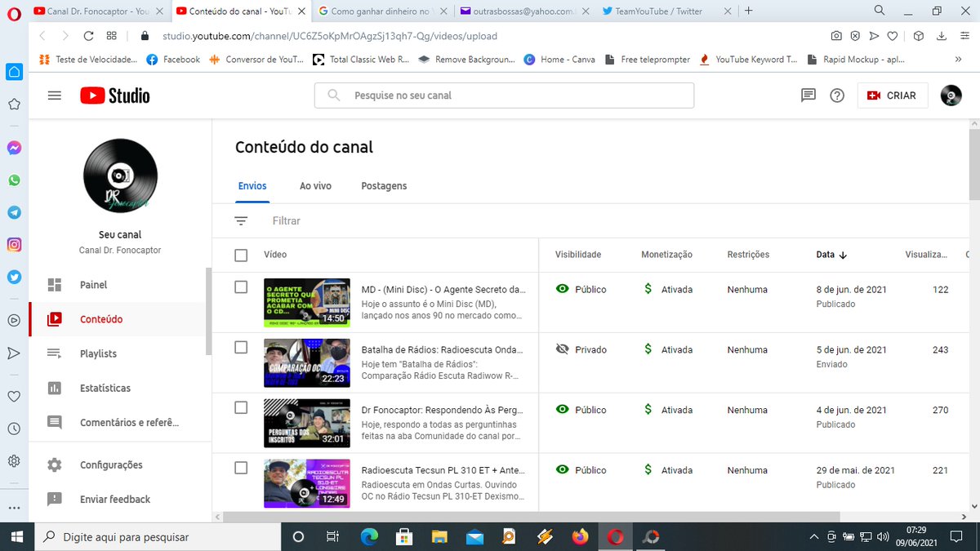980x551 pixels.
Task: Tick the checkbox for the Radioescuta Tecsun PL 310 video
Action: 241,469
